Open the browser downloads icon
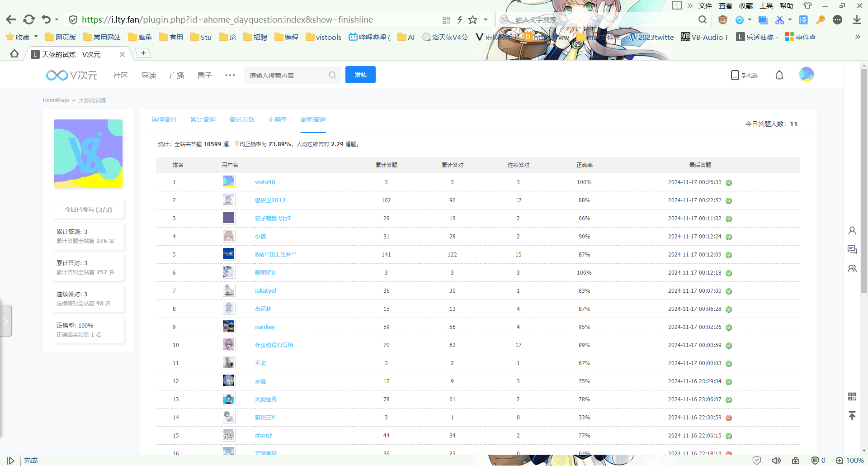The width and height of the screenshot is (868, 466). tap(857, 20)
